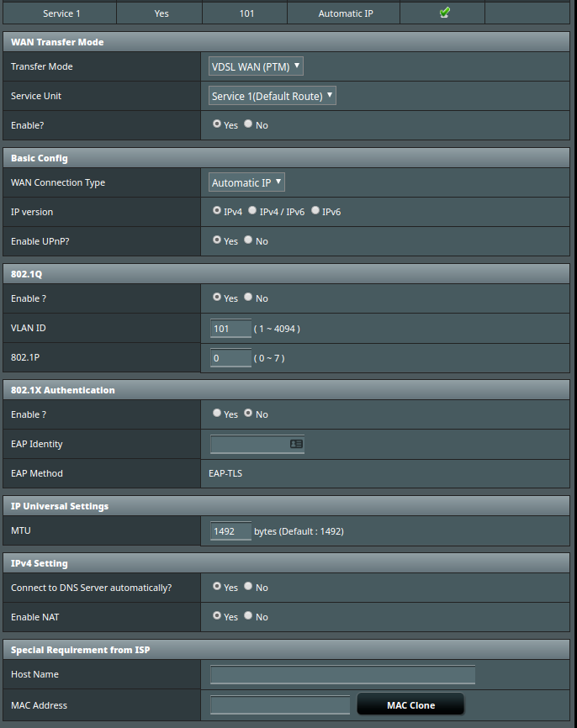577x728 pixels.
Task: Focus the 802.1P priority field
Action: click(230, 358)
